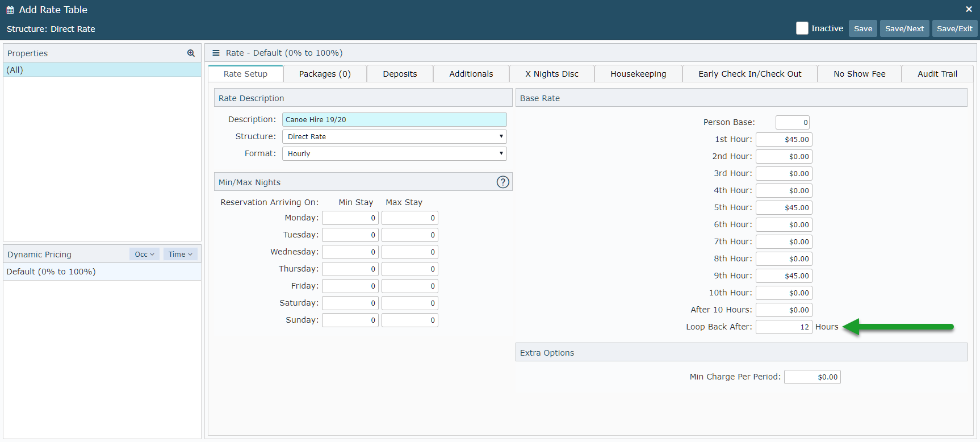View the Audit Trail tab
The height and width of the screenshot is (442, 980).
pos(937,74)
